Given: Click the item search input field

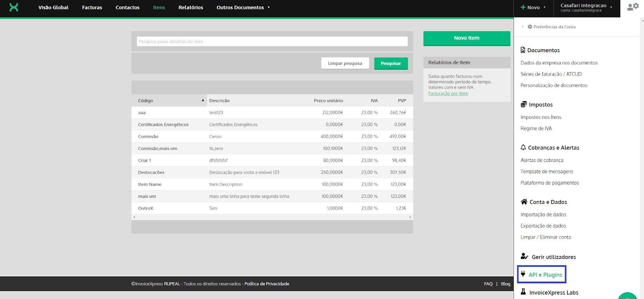Looking at the screenshot, I should pos(272,42).
